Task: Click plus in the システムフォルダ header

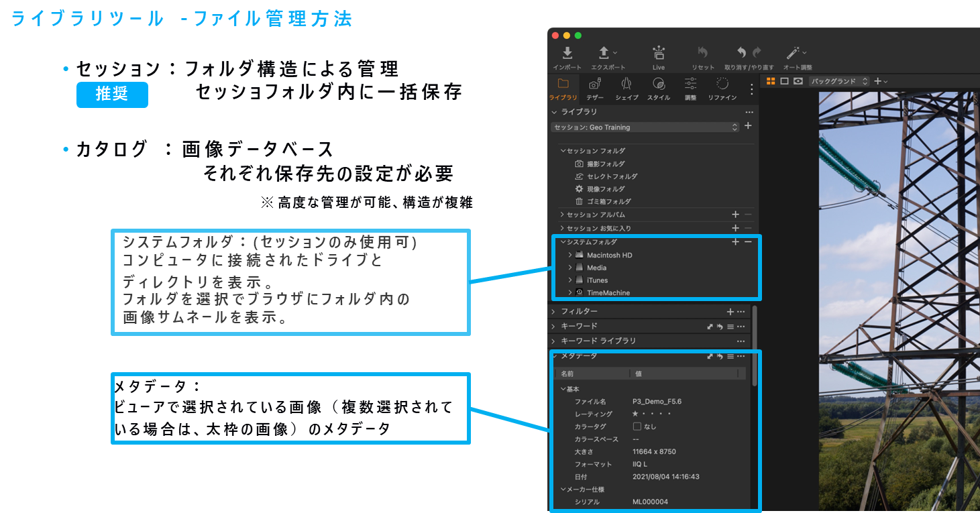Action: [x=735, y=241]
